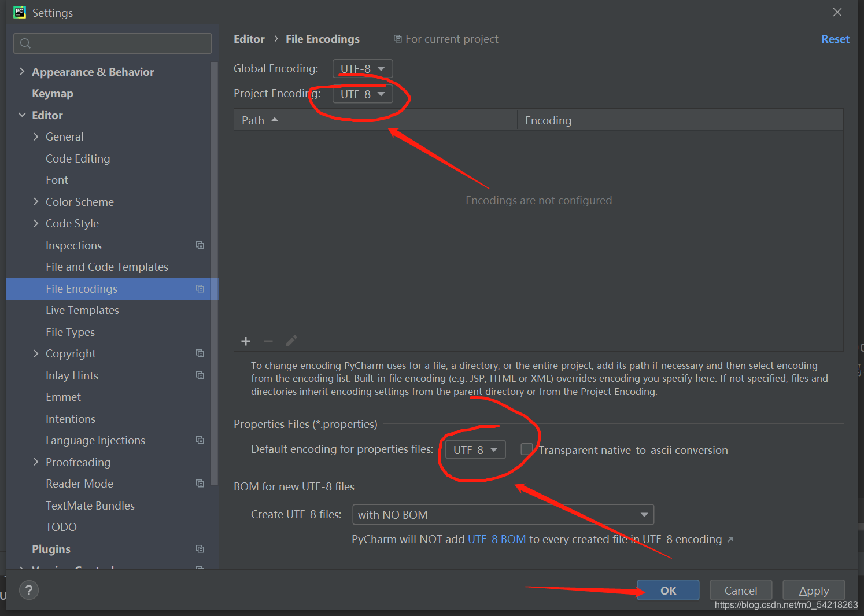This screenshot has height=616, width=864.
Task: Click the Path sort ascending arrow
Action: 275,120
